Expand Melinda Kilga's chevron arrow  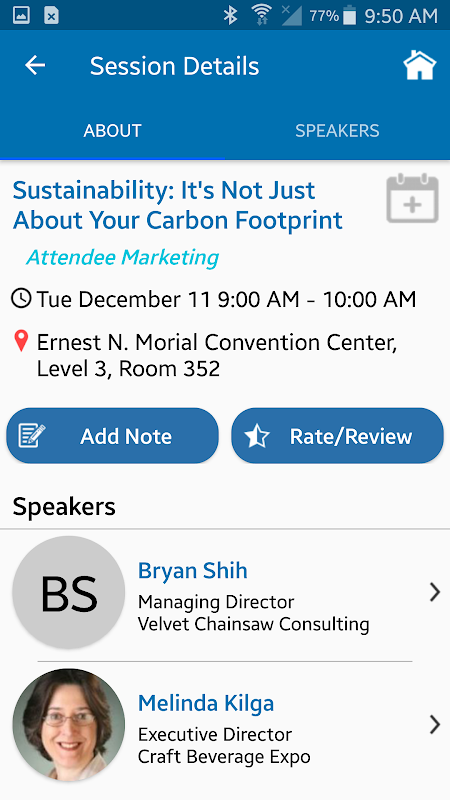coord(434,724)
